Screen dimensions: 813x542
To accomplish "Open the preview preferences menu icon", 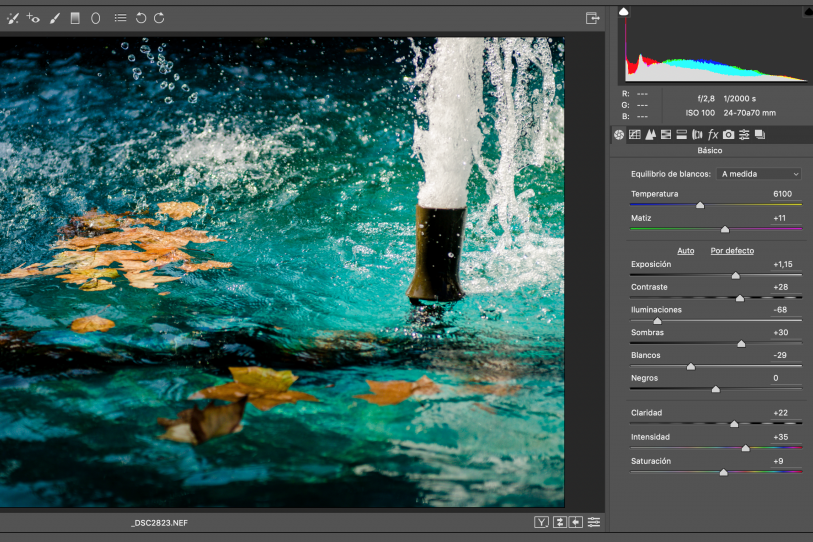I will click(594, 522).
